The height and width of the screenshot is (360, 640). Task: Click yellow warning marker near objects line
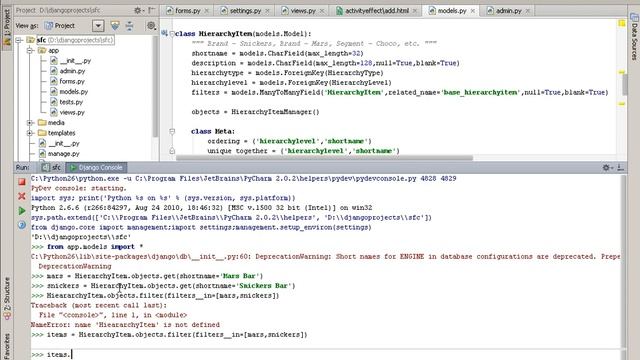pyautogui.click(x=621, y=104)
